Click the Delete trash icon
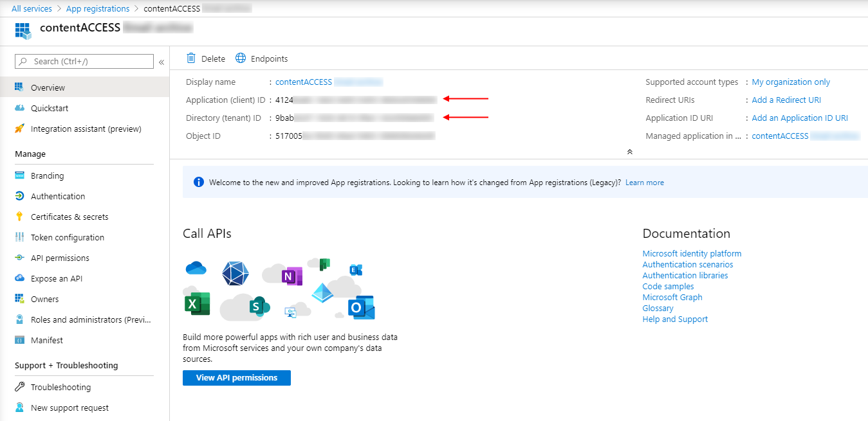The height and width of the screenshot is (421, 868). (191, 58)
